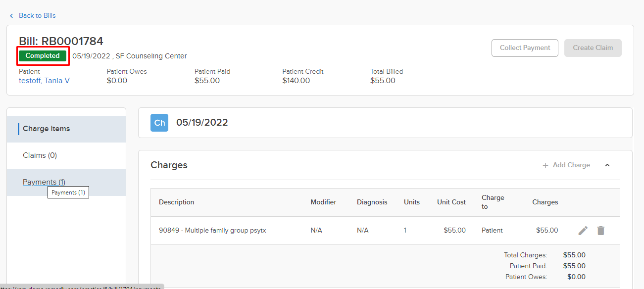Viewport: 644px width, 289px height.
Task: Click the Create Claim button
Action: point(593,48)
